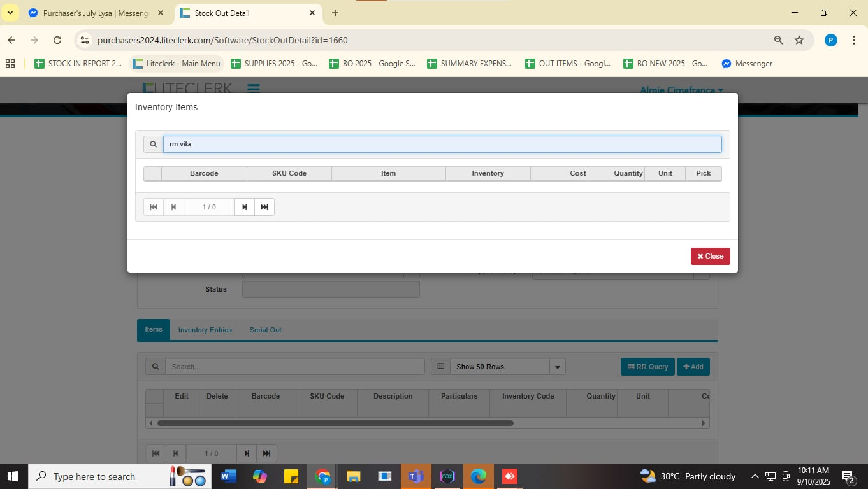
Task: Sort the list by Barcode column header
Action: [204, 173]
